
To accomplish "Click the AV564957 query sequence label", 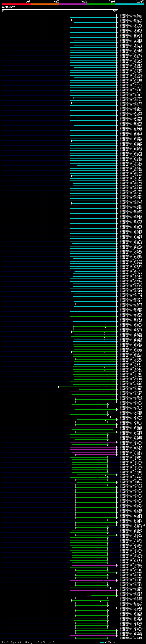I will coord(8,7).
